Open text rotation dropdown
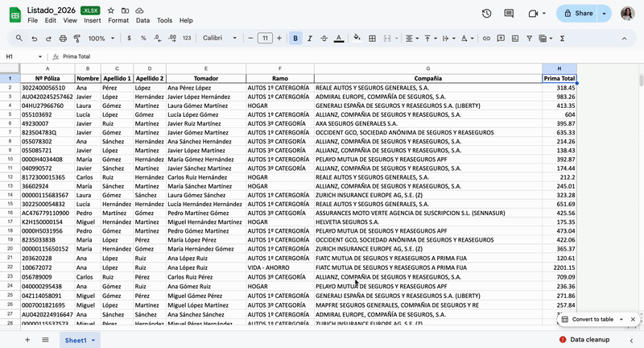 tap(467, 38)
